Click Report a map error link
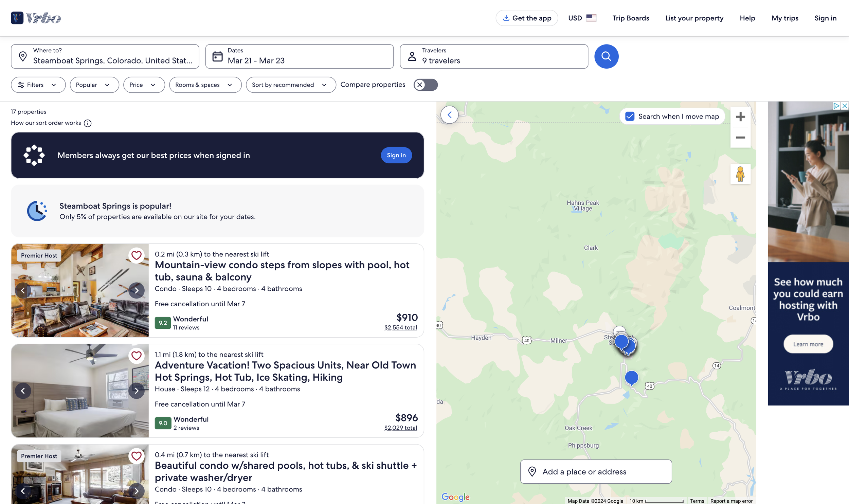 coord(731,501)
